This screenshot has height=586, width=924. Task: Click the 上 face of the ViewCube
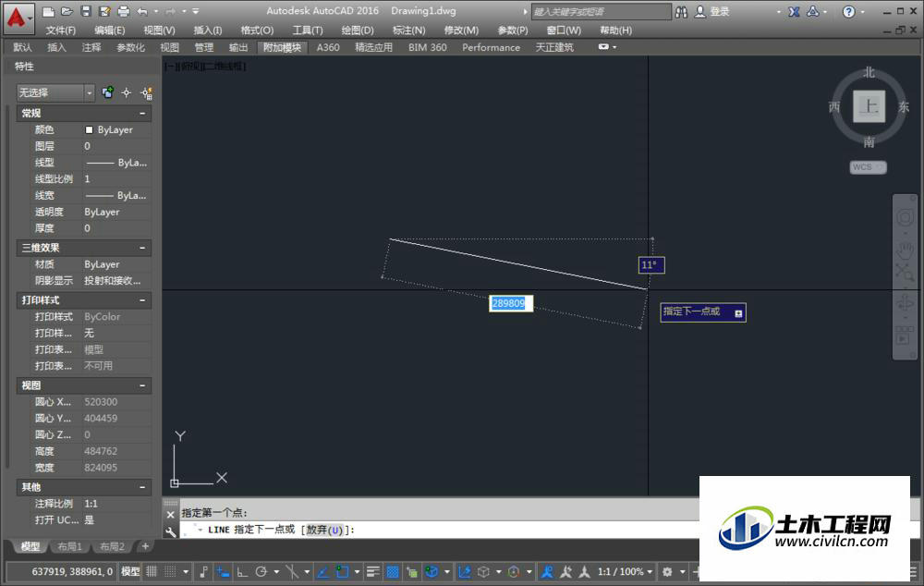coord(869,106)
